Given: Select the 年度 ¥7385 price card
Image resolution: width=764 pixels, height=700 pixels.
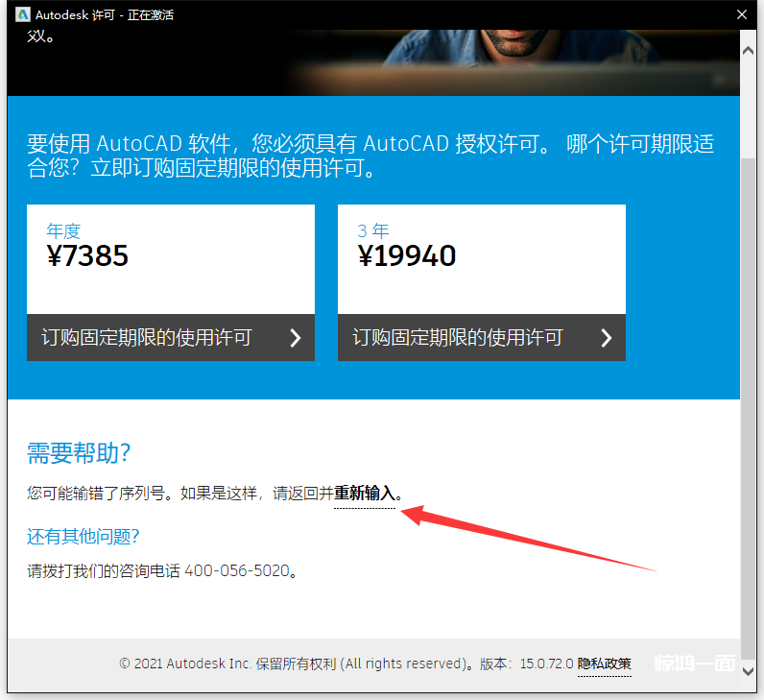Looking at the screenshot, I should [171, 259].
